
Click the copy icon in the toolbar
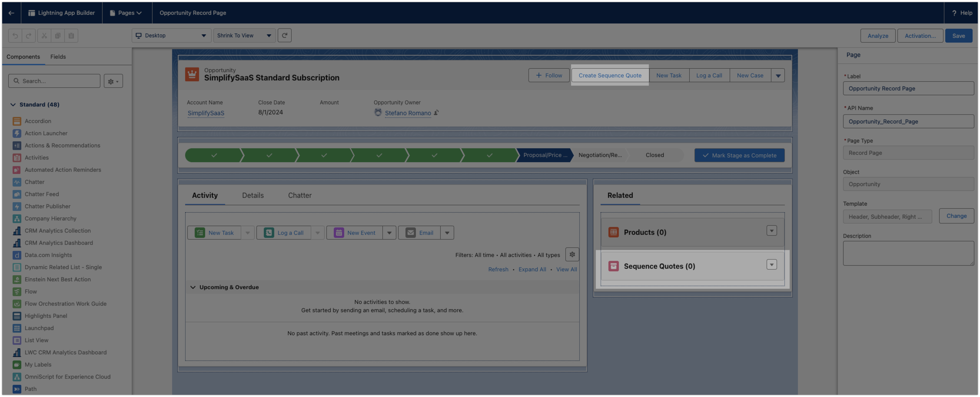click(x=58, y=36)
